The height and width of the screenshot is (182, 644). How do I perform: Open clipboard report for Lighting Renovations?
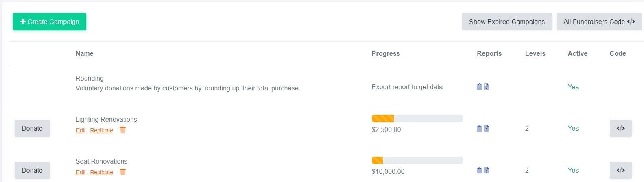(x=479, y=128)
